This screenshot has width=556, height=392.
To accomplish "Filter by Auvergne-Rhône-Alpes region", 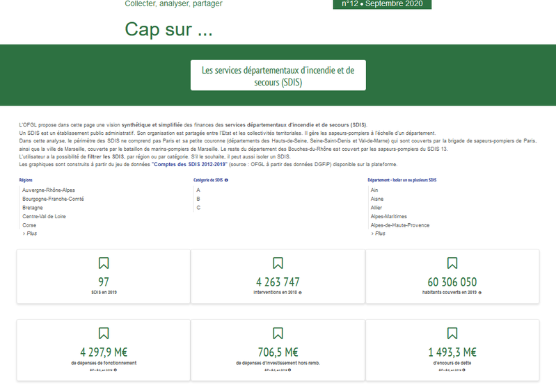I will click(x=49, y=190).
